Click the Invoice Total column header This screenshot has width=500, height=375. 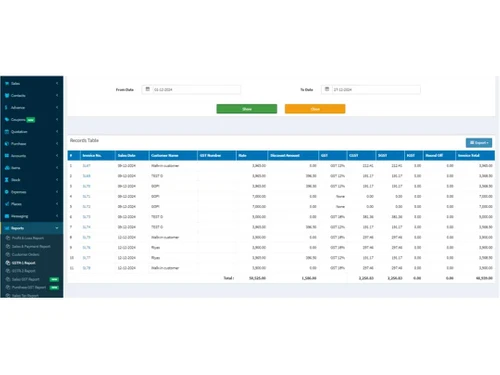pos(475,155)
